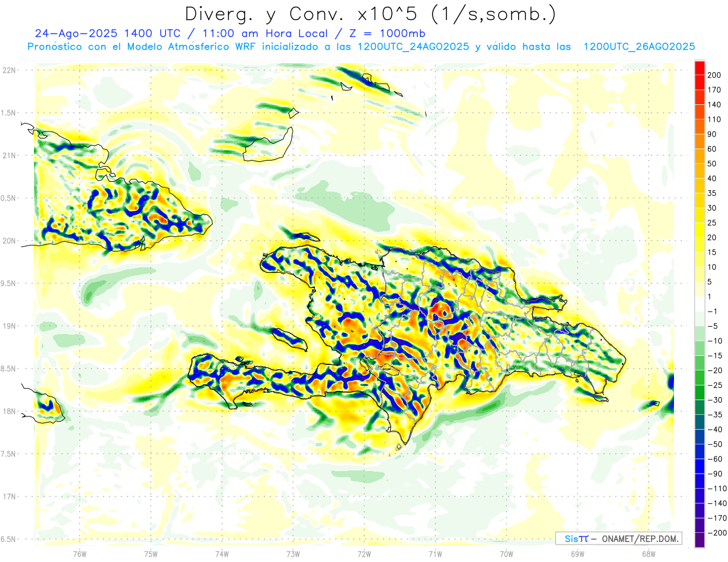Image resolution: width=728 pixels, height=562 pixels.
Task: Click the color bar value '-50'
Action: 714,444
